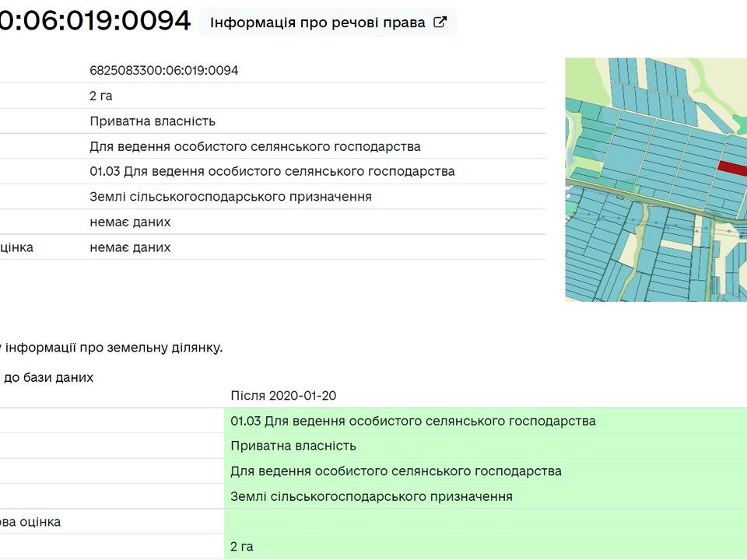Click the "2 га" area value in top table
The height and width of the screenshot is (560, 747).
pyautogui.click(x=101, y=96)
